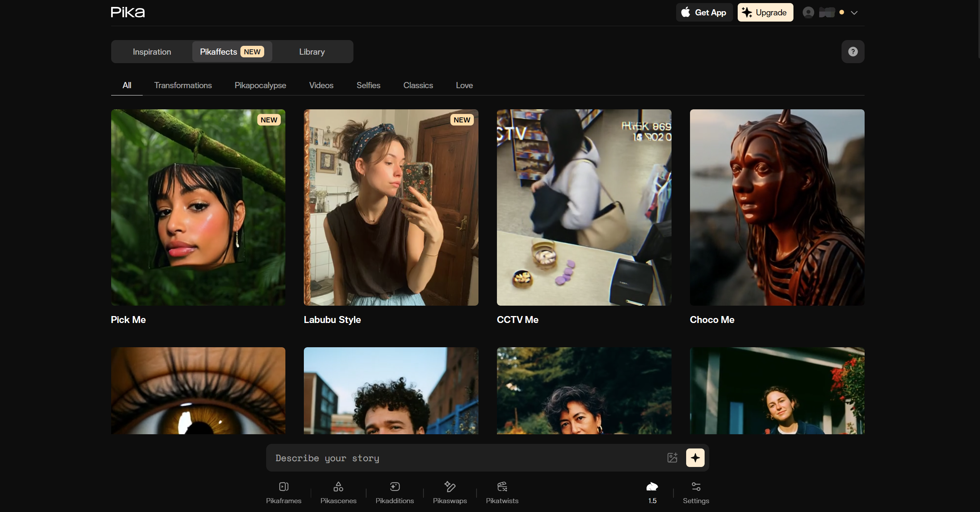Click the Get App button
Screen dimensions: 980x512
click(x=704, y=13)
